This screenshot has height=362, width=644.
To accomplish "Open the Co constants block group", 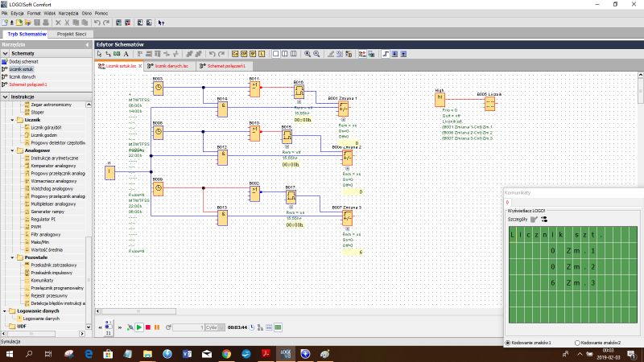I will tap(235, 54).
